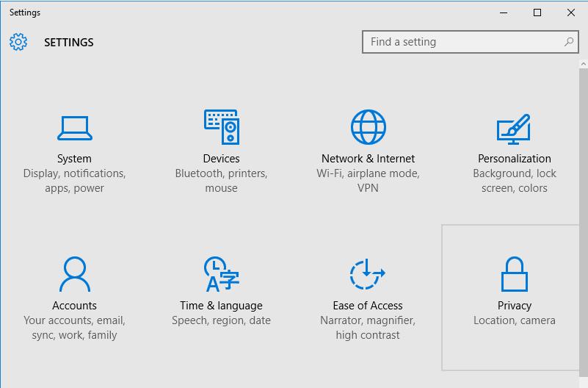The image size is (588, 388).
Task: Click the Settings gear icon in header
Action: pyautogui.click(x=18, y=42)
